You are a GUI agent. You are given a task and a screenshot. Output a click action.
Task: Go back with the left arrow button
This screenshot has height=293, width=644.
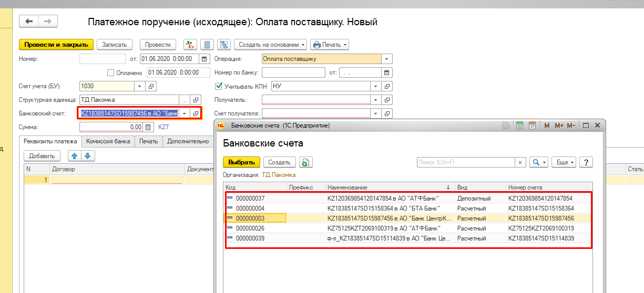pos(29,21)
